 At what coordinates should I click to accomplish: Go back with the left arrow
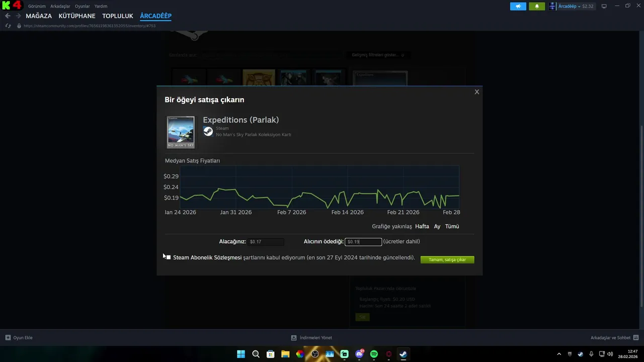[x=8, y=16]
